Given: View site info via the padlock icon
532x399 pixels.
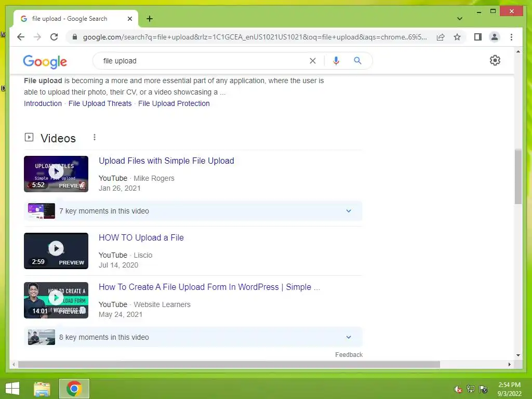Looking at the screenshot, I should coord(75,37).
